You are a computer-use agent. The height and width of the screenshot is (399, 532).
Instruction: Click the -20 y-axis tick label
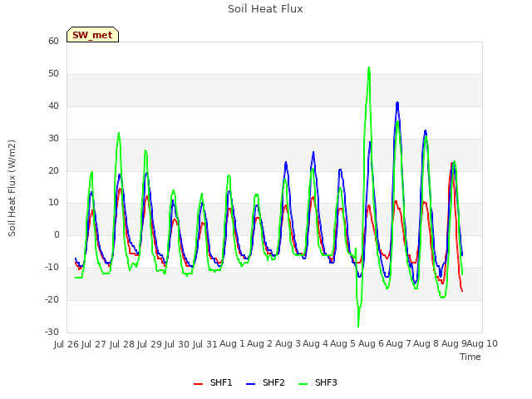(52, 299)
